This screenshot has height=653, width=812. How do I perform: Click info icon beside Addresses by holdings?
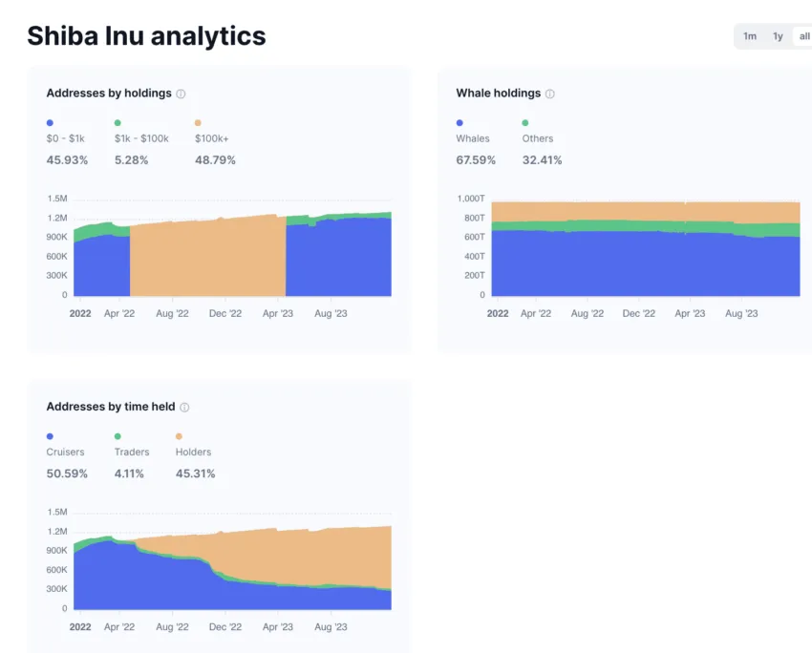pos(181,94)
